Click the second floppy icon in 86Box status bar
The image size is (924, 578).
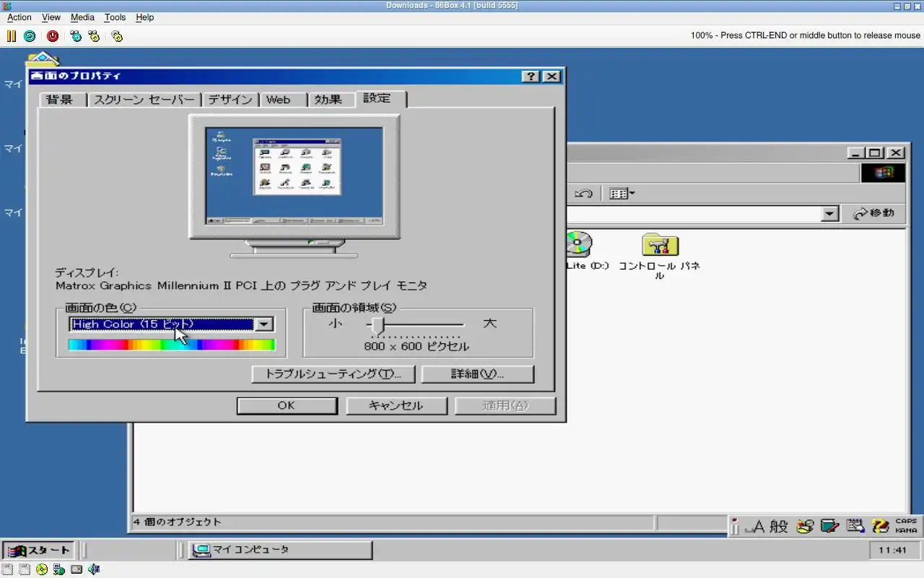(25, 569)
